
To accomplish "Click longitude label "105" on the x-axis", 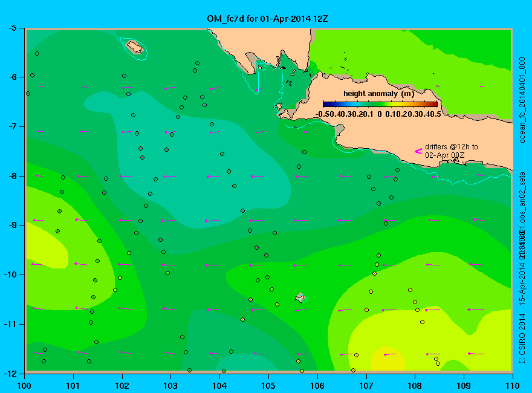I will [x=268, y=386].
